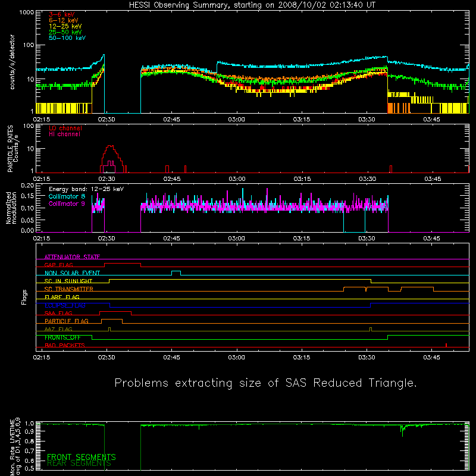Click the counts/s/detector axis label
Screen dimensions: 476x476
click(12, 62)
